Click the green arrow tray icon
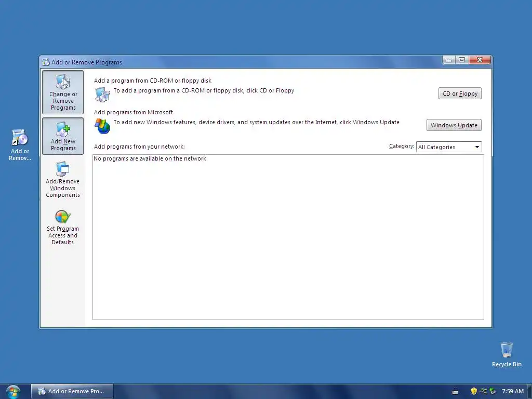This screenshot has width=532, height=399. (493, 391)
